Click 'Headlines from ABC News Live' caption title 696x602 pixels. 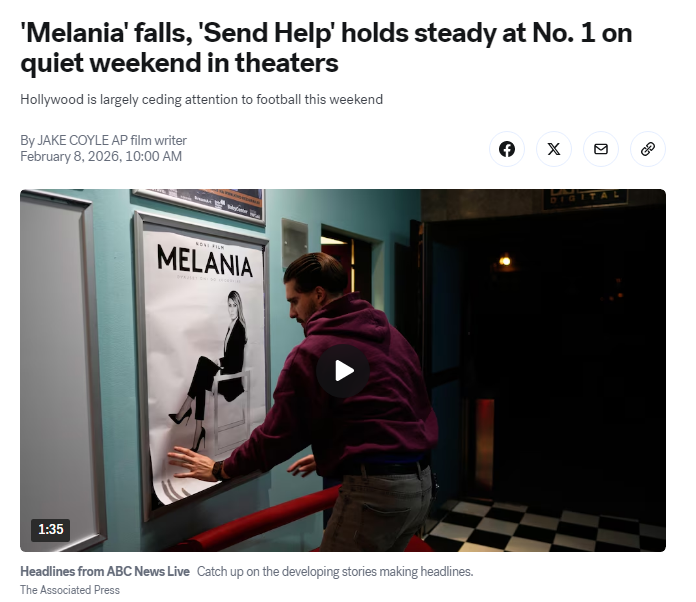point(105,571)
